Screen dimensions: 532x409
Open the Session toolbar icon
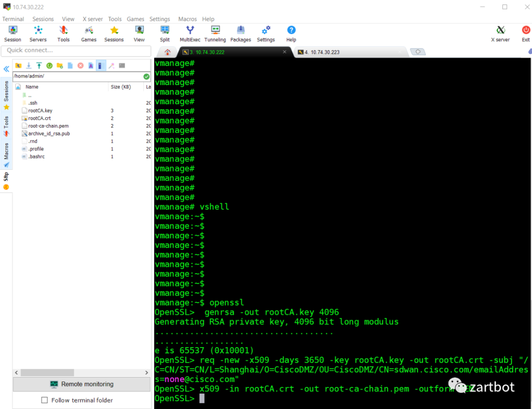point(12,34)
